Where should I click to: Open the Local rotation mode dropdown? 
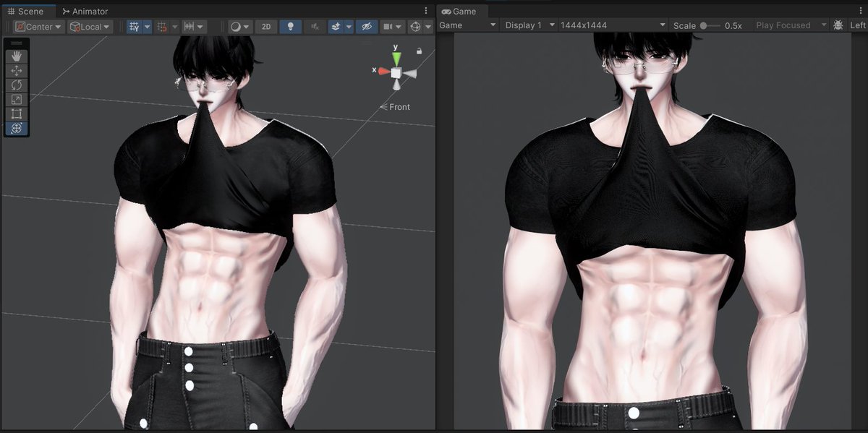90,27
